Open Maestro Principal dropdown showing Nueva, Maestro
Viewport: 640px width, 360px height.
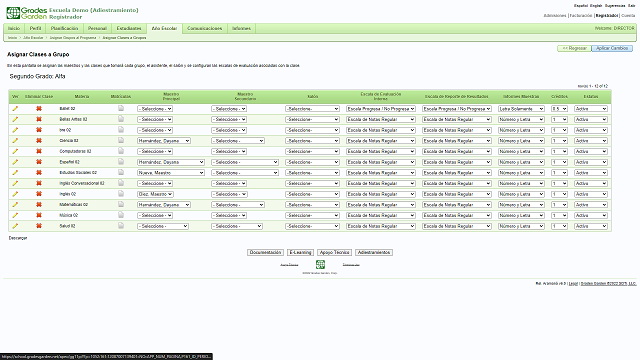pyautogui.click(x=171, y=173)
